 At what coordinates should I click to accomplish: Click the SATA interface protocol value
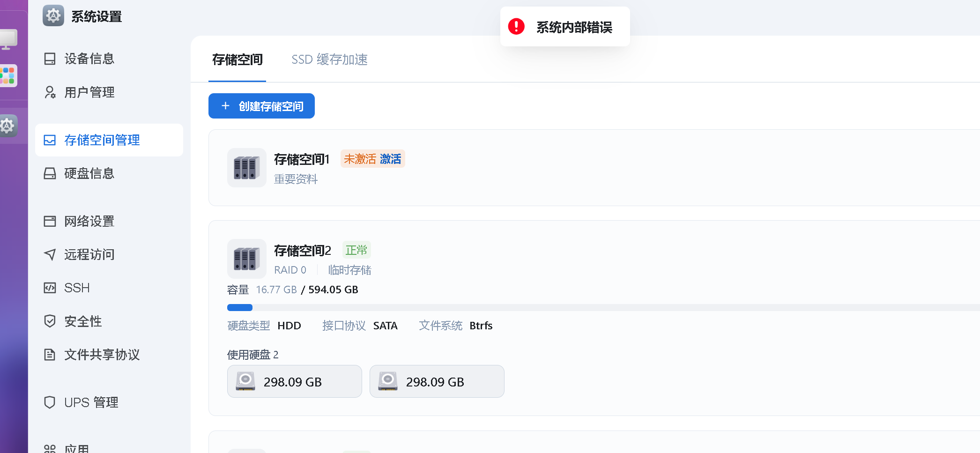point(385,326)
